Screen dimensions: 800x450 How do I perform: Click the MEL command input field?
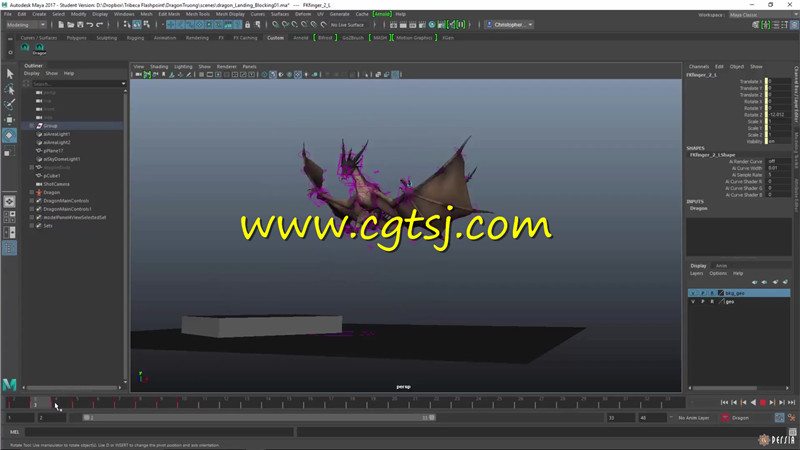[x=160, y=432]
